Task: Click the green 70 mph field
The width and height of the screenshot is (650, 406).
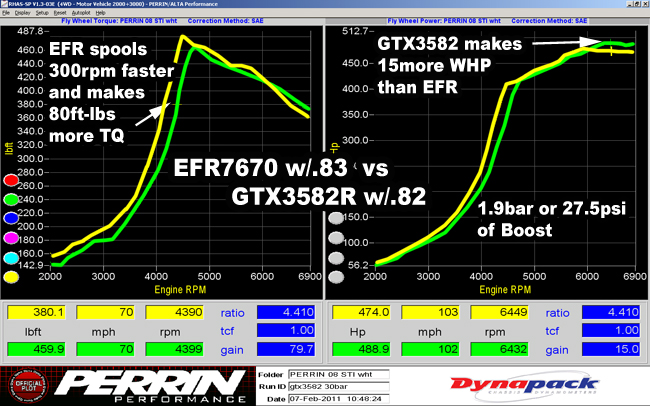Action: point(106,349)
